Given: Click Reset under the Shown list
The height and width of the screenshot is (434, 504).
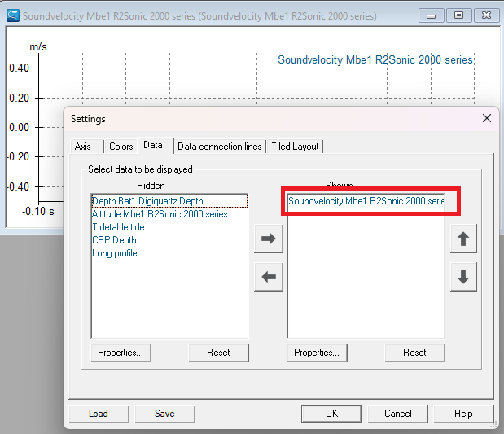Looking at the screenshot, I should tap(414, 353).
